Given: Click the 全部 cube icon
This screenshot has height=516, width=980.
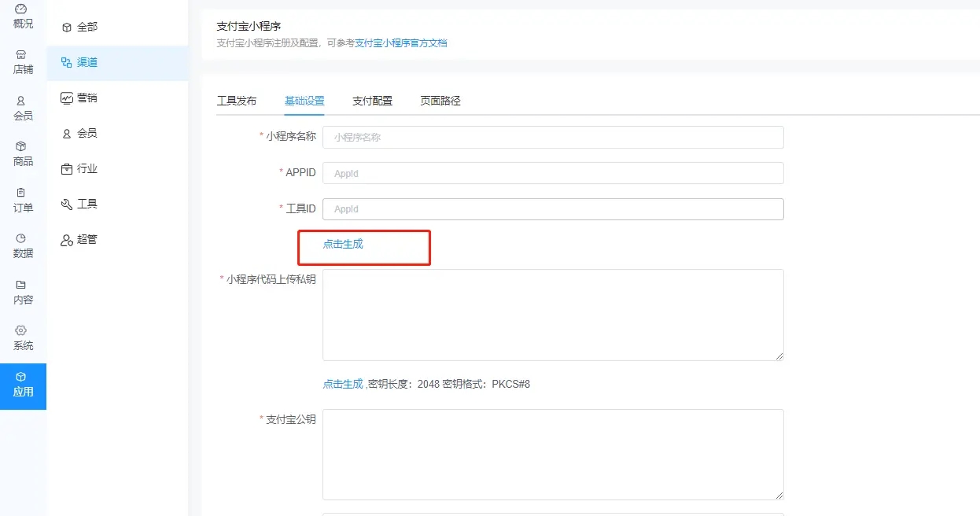Looking at the screenshot, I should pos(67,27).
